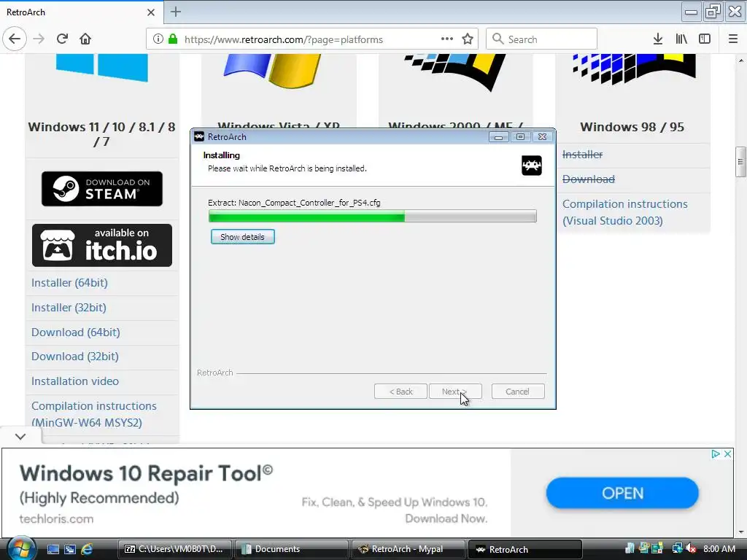
Task: Open MinGW-W64 MSYS2 compilation instructions link
Action: (x=94, y=414)
